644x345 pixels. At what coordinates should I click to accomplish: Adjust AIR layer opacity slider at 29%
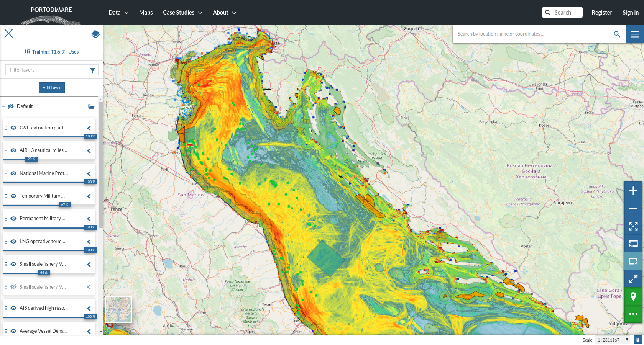click(31, 159)
